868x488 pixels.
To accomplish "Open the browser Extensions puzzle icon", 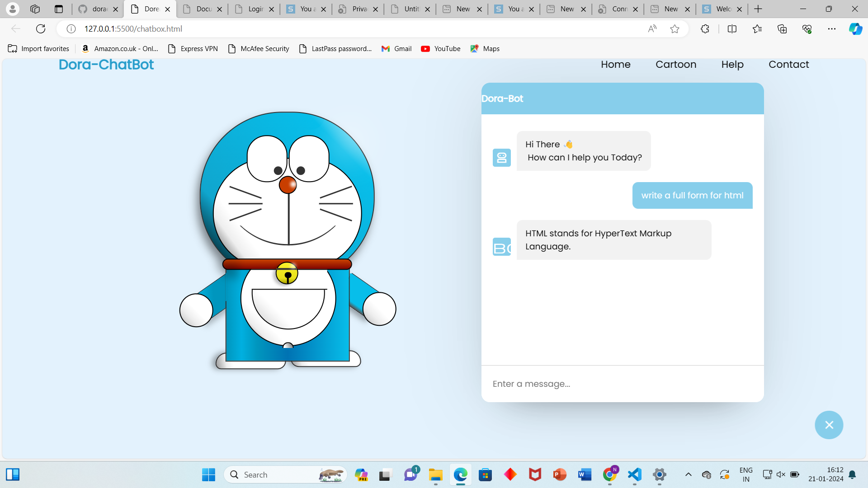I will point(705,29).
